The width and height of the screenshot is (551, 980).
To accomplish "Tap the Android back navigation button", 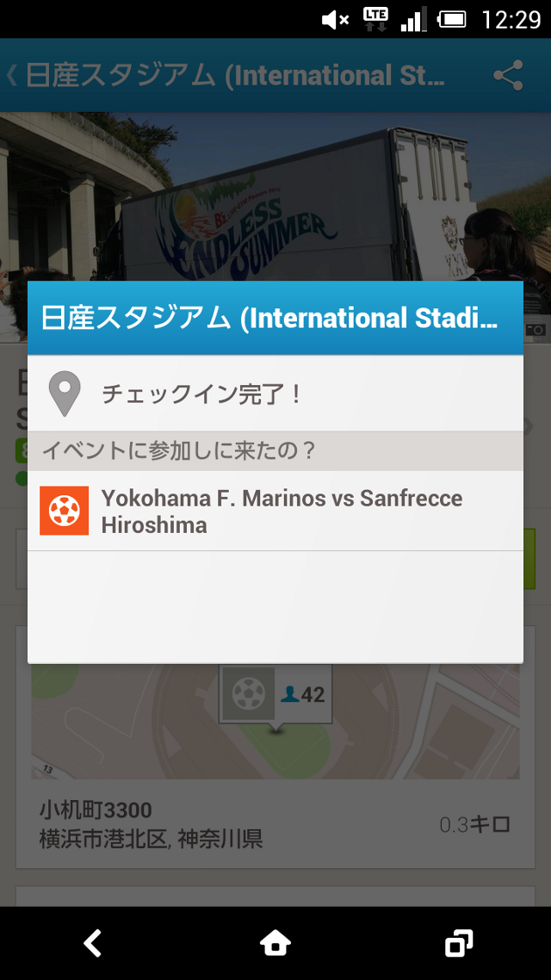I will point(92,943).
